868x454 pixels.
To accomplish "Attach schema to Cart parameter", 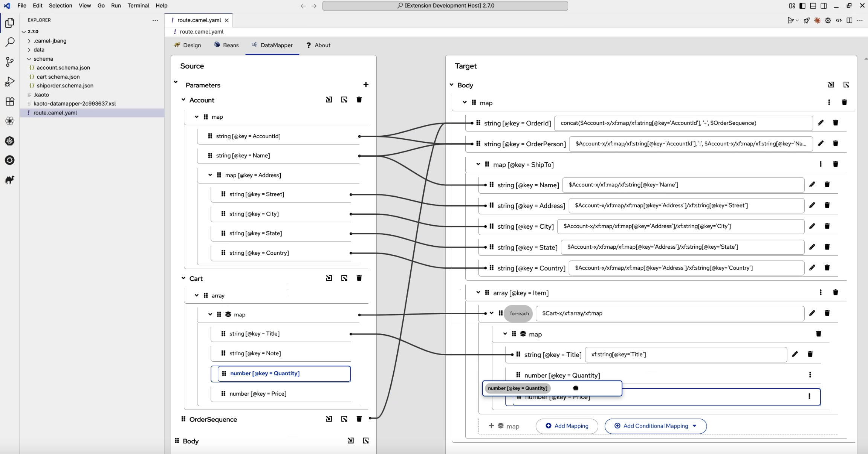I will tap(329, 278).
